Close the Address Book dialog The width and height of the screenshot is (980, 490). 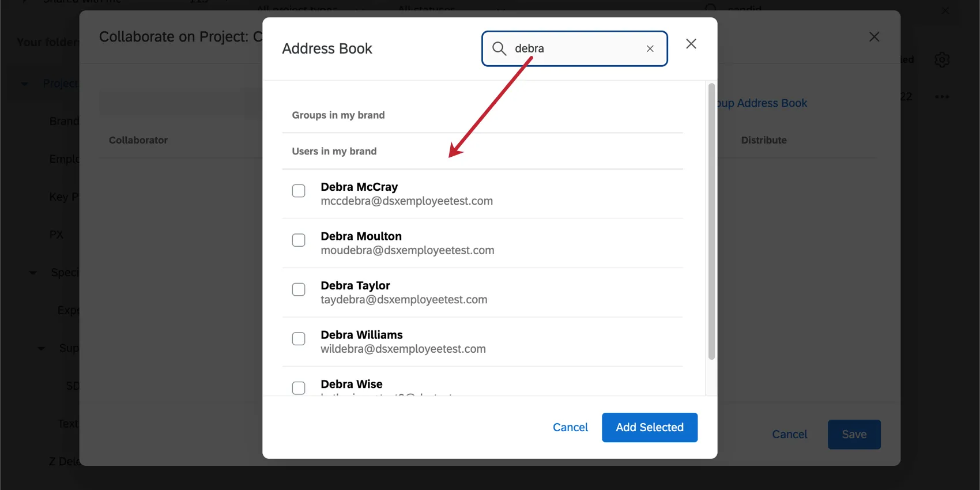(x=691, y=44)
